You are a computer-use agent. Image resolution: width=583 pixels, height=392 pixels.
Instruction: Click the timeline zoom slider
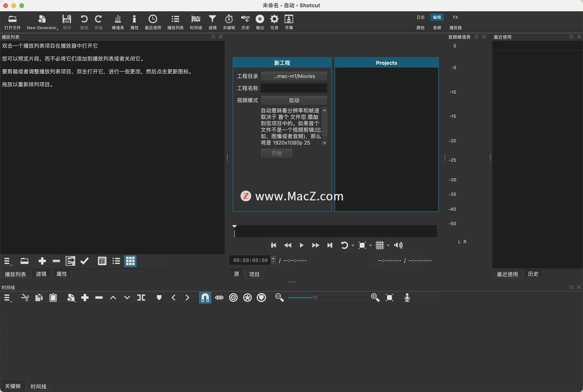[x=327, y=298]
